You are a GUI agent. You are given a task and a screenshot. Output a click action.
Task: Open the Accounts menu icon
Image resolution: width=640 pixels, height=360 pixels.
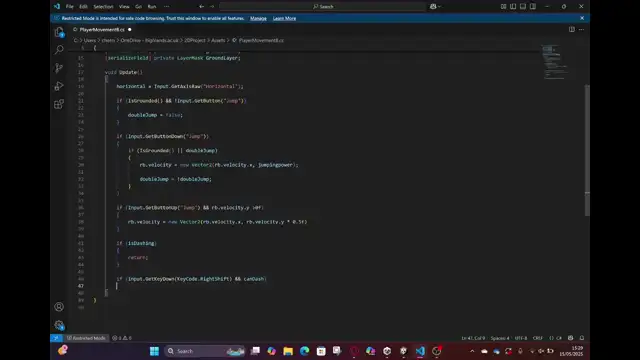tap(59, 307)
